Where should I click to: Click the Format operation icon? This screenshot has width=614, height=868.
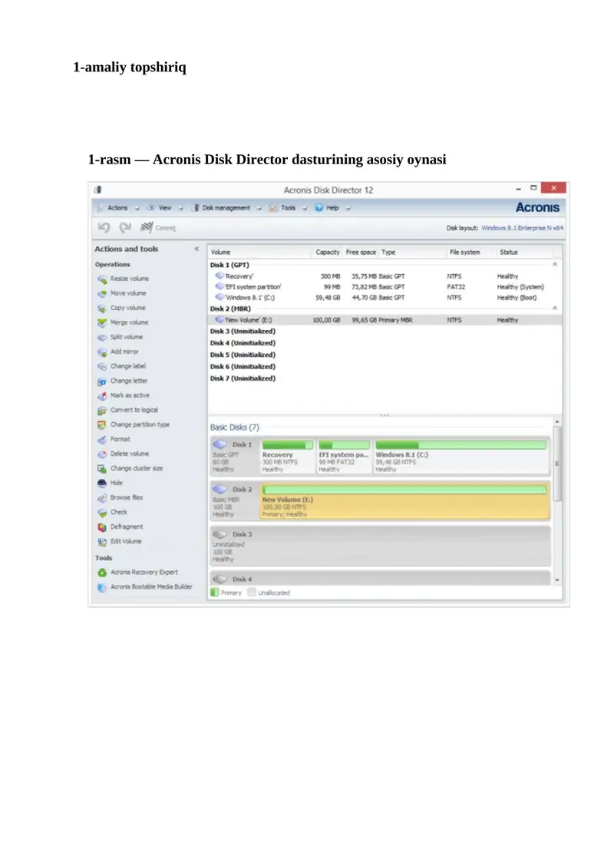click(x=102, y=440)
